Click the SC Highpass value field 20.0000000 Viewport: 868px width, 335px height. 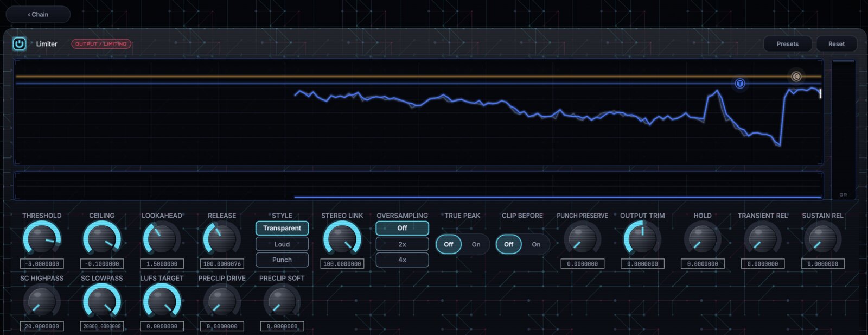42,326
